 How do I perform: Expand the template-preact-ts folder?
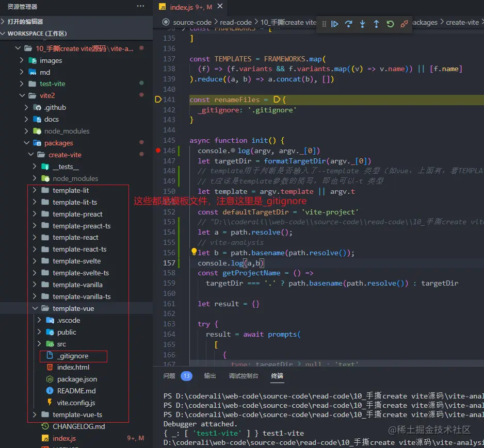click(82, 226)
